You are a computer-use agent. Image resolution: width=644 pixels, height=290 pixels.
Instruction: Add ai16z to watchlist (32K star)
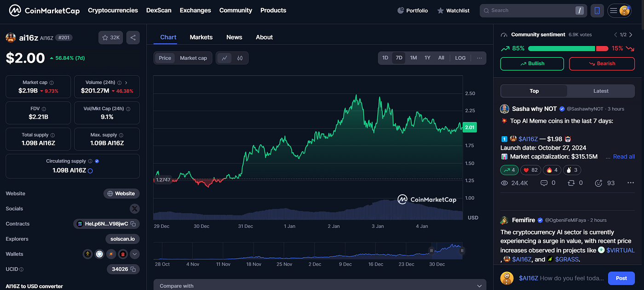tap(110, 38)
